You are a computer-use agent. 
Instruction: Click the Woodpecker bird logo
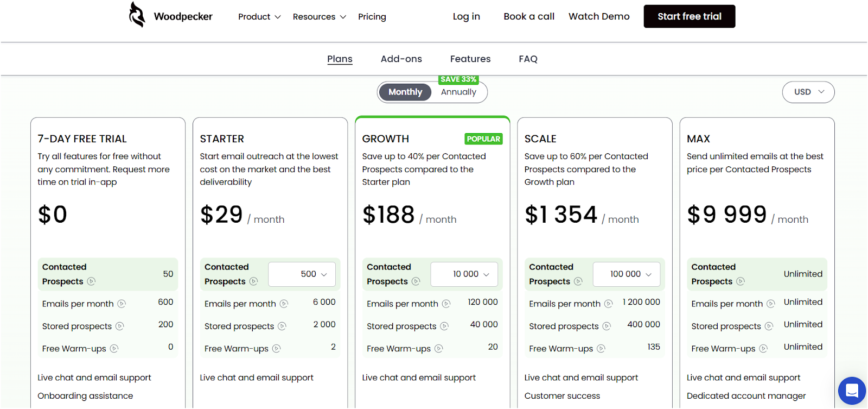point(137,15)
